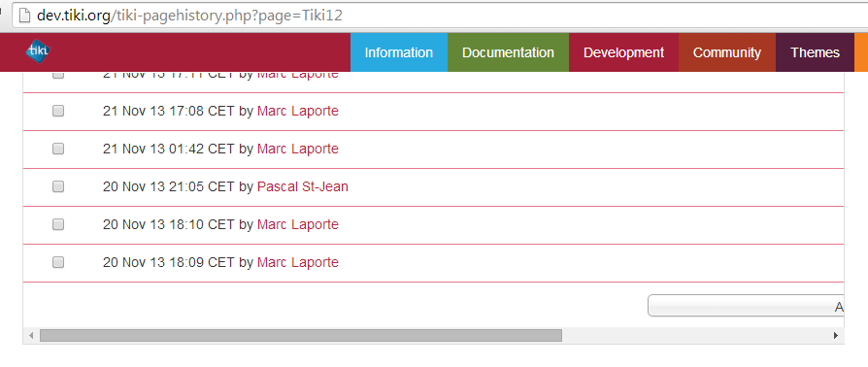Open the Documentation menu
This screenshot has height=367, width=868.
[x=508, y=52]
